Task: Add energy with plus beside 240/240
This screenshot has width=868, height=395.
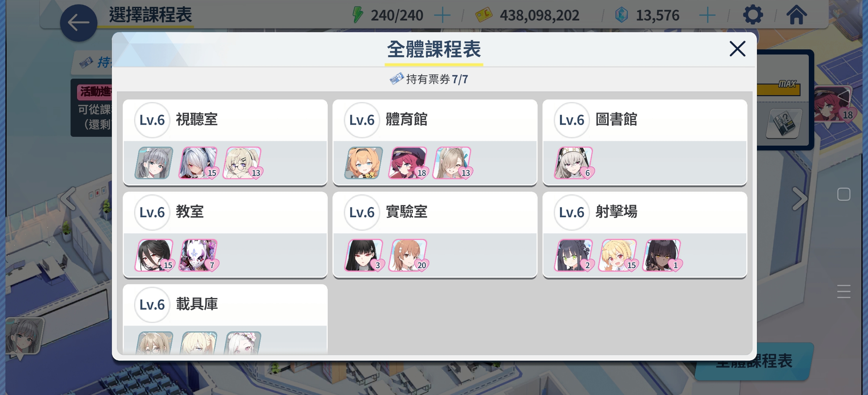Action: [x=442, y=15]
